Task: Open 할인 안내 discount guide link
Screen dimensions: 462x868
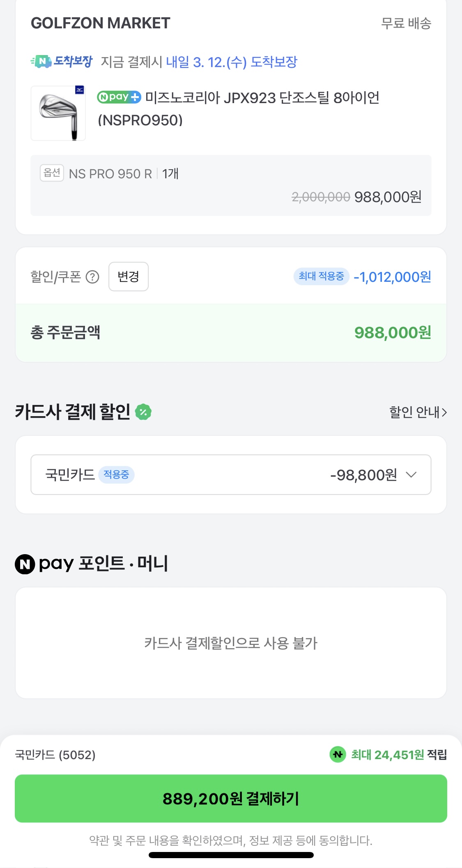Action: pyautogui.click(x=418, y=412)
